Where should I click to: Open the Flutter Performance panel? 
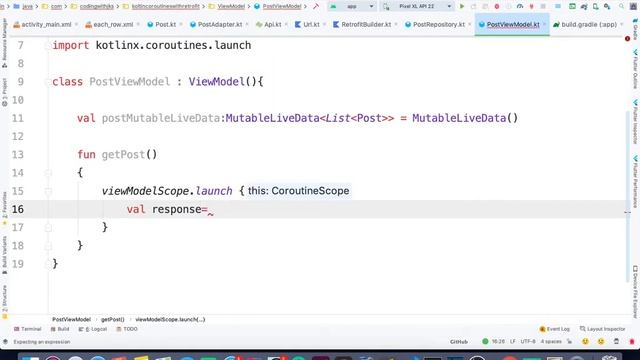point(635,182)
